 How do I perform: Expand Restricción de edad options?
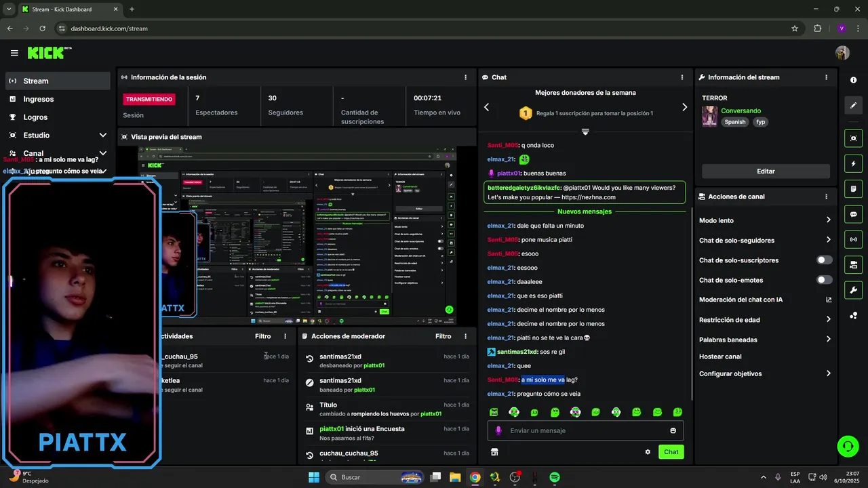828,319
